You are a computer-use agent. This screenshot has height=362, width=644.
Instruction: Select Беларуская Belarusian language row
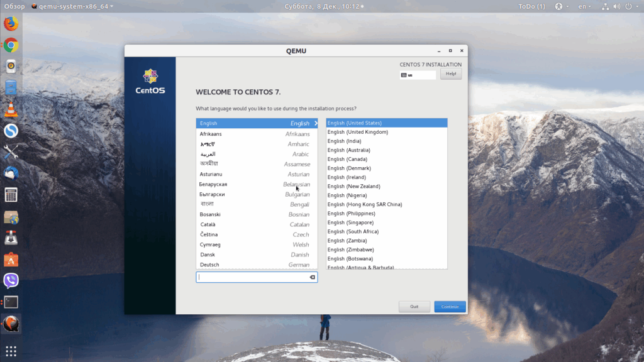pos(257,184)
